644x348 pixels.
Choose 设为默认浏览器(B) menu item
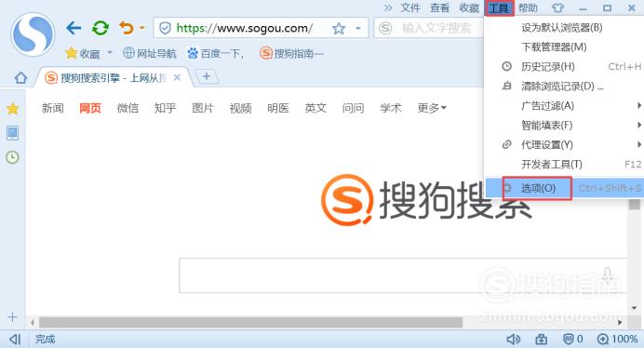(x=564, y=28)
